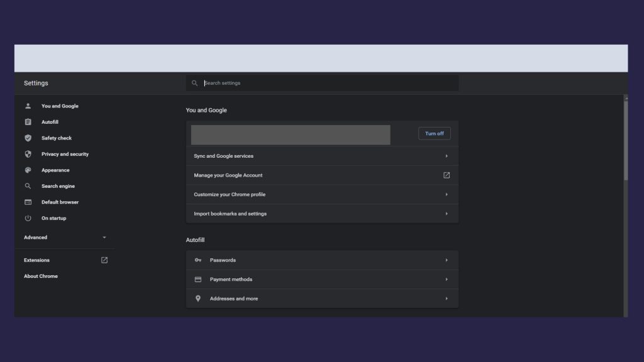Click the Autofill clipboard icon in sidebar
Image resolution: width=644 pixels, height=362 pixels.
(x=28, y=122)
